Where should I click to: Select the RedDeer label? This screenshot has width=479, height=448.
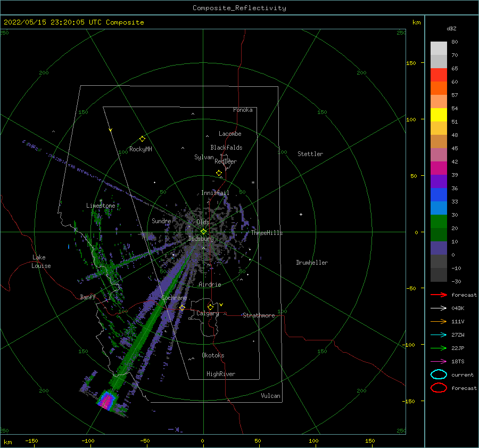(226, 161)
